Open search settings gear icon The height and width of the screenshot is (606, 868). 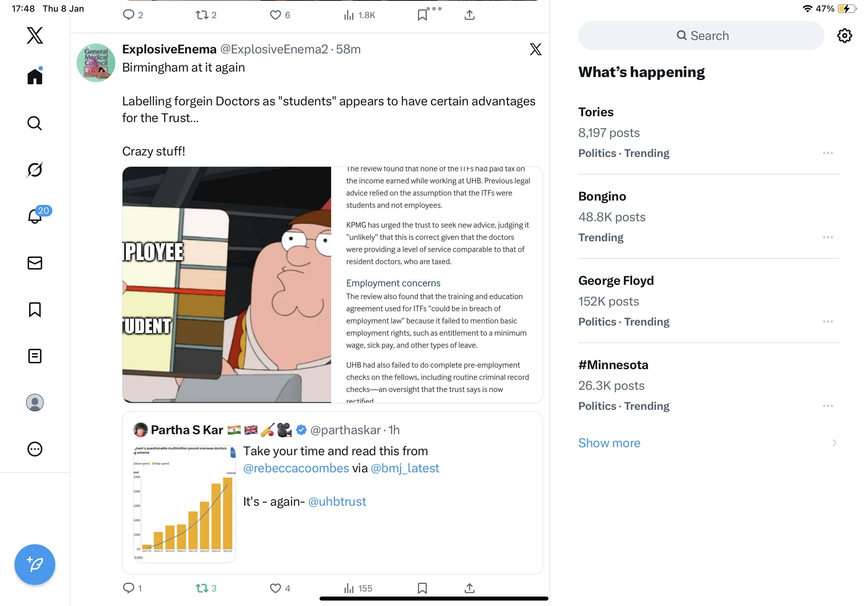point(844,36)
